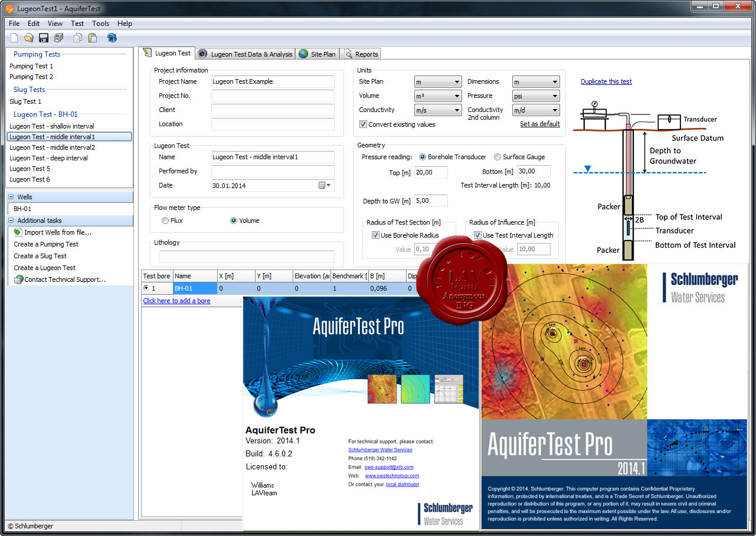Open the Help menu
The image size is (756, 536).
tap(125, 24)
